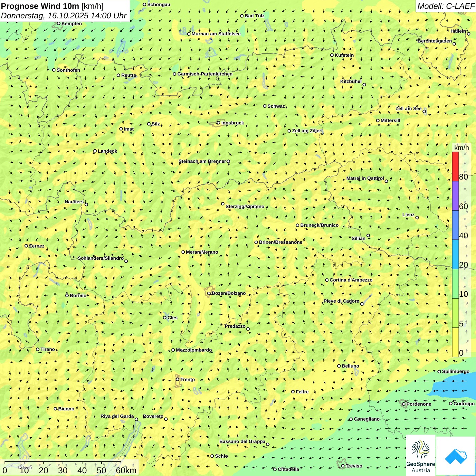Click the 'Predazzo' label
Image resolution: width=476 pixels, height=476 pixels.
coord(235,326)
